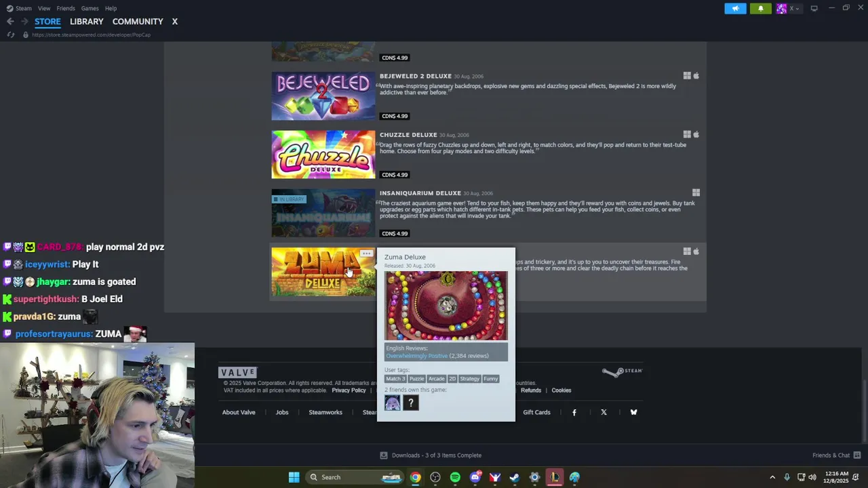This screenshot has width=868, height=488.
Task: Select the Match 3 user tag
Action: (395, 379)
